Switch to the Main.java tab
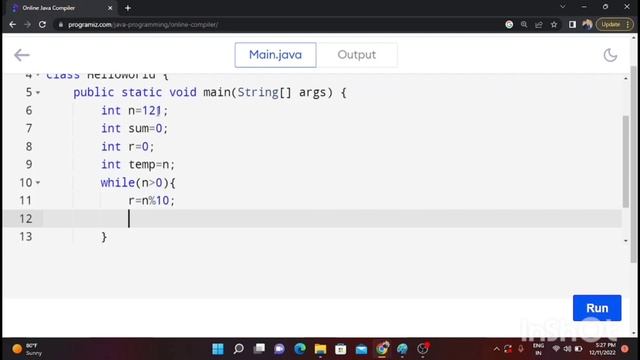The height and width of the screenshot is (360, 640). pyautogui.click(x=275, y=55)
